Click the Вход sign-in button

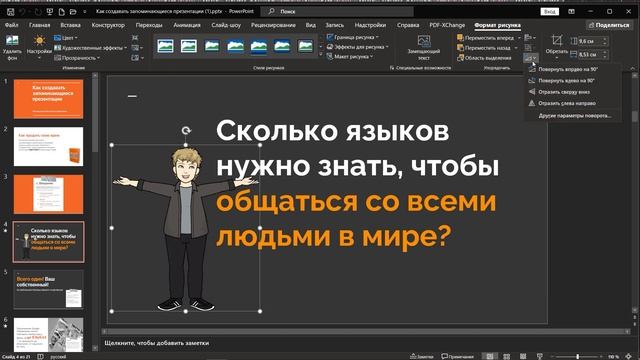point(549,12)
